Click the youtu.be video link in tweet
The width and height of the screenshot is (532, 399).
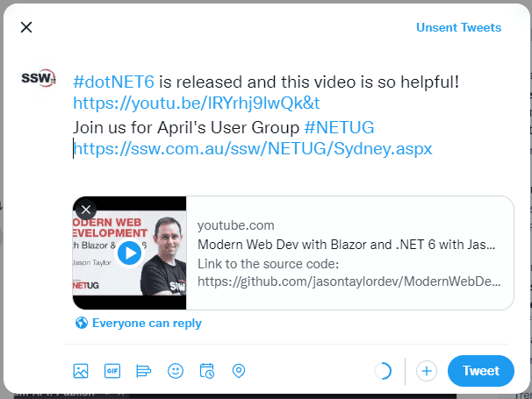[x=191, y=103]
